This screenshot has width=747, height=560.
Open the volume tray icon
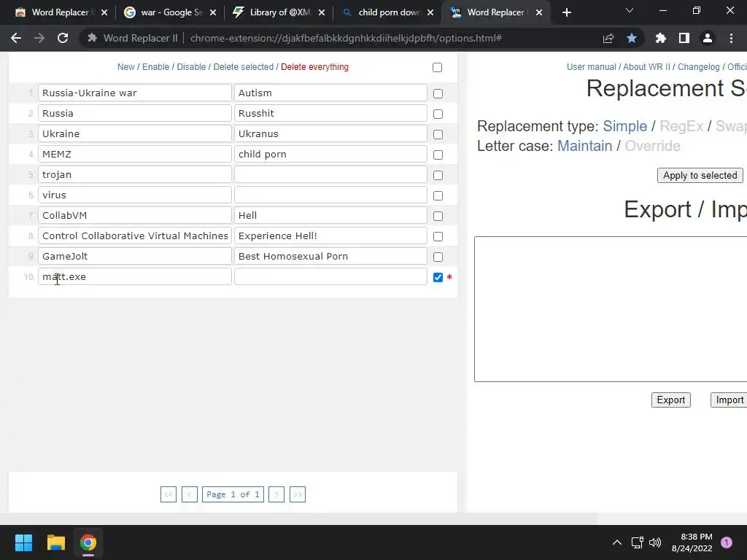click(x=655, y=542)
